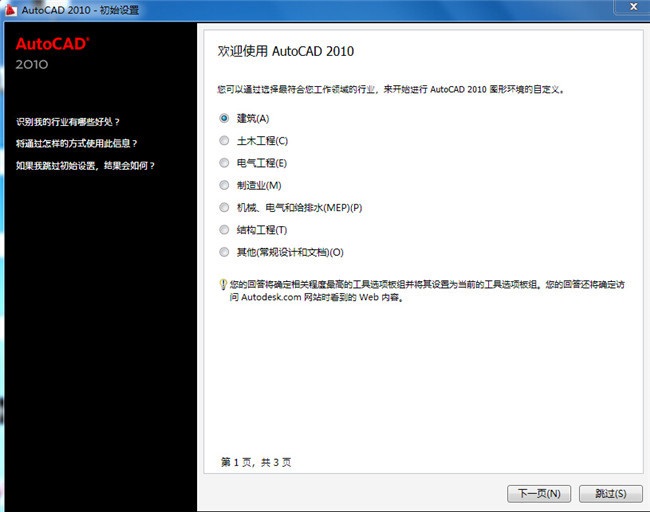Click the heading 欢迎使用 AutoCAD 2010
This screenshot has width=650, height=512.
coord(286,51)
